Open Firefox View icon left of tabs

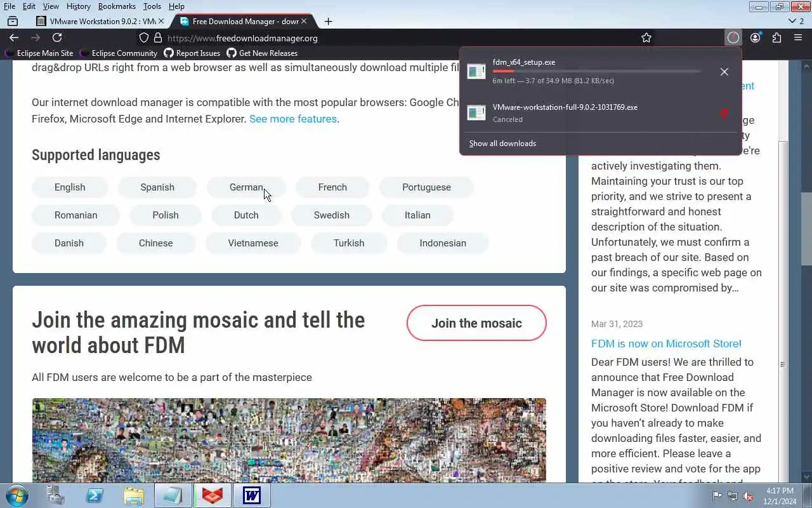[13, 21]
